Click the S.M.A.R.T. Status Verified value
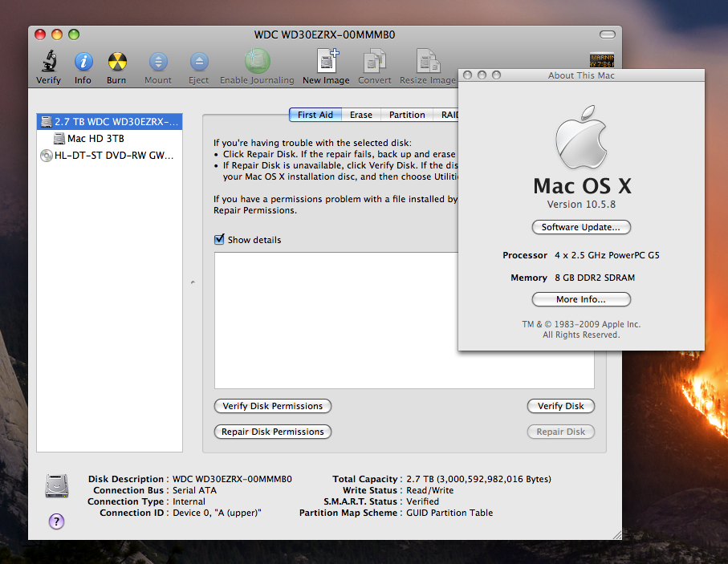728x564 pixels. (x=422, y=501)
